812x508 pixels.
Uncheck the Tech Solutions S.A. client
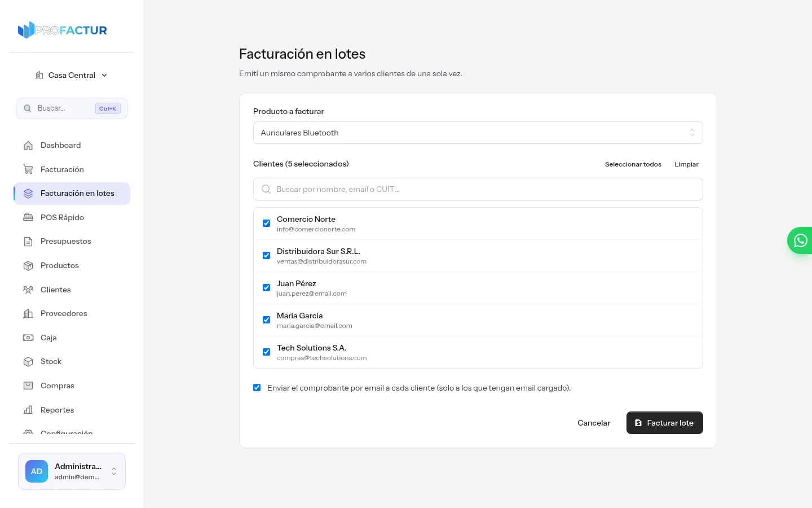tap(267, 352)
